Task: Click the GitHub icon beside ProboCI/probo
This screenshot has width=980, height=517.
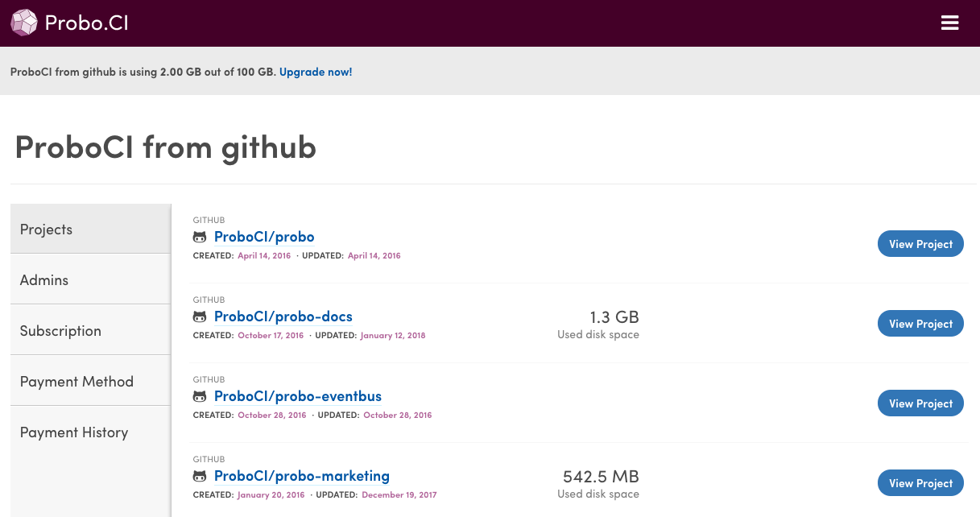Action: coord(200,237)
